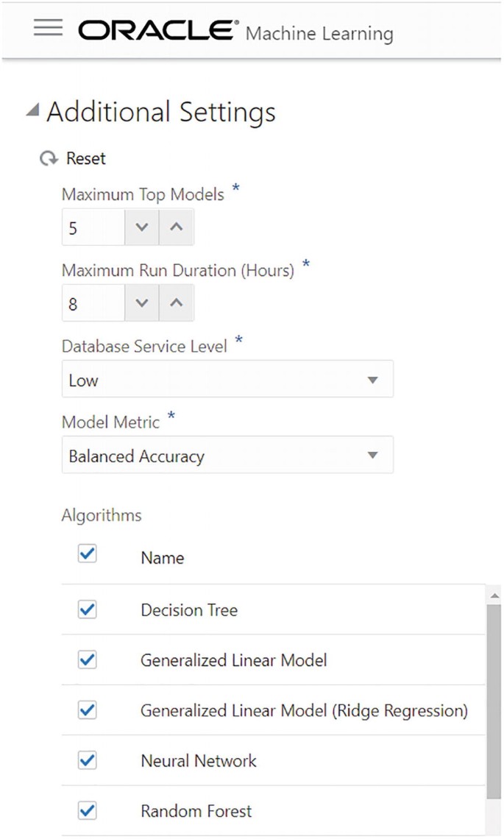The height and width of the screenshot is (839, 504).
Task: Decrease Maximum Run Duration hours
Action: pyautogui.click(x=142, y=303)
